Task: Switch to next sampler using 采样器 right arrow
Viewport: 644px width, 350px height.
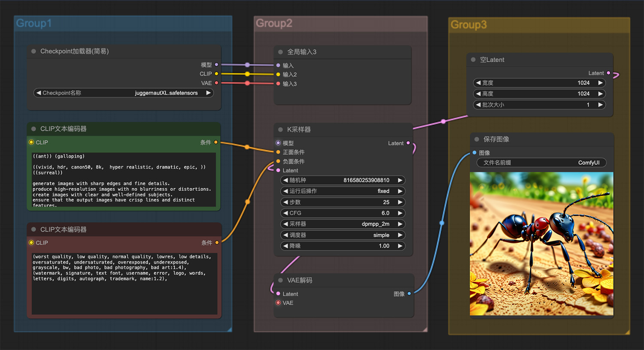Action: click(400, 224)
